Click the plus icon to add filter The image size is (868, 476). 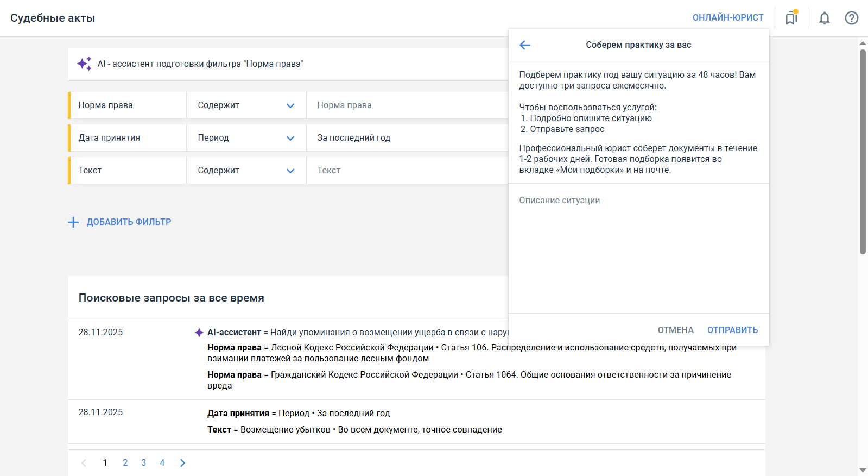(x=73, y=222)
